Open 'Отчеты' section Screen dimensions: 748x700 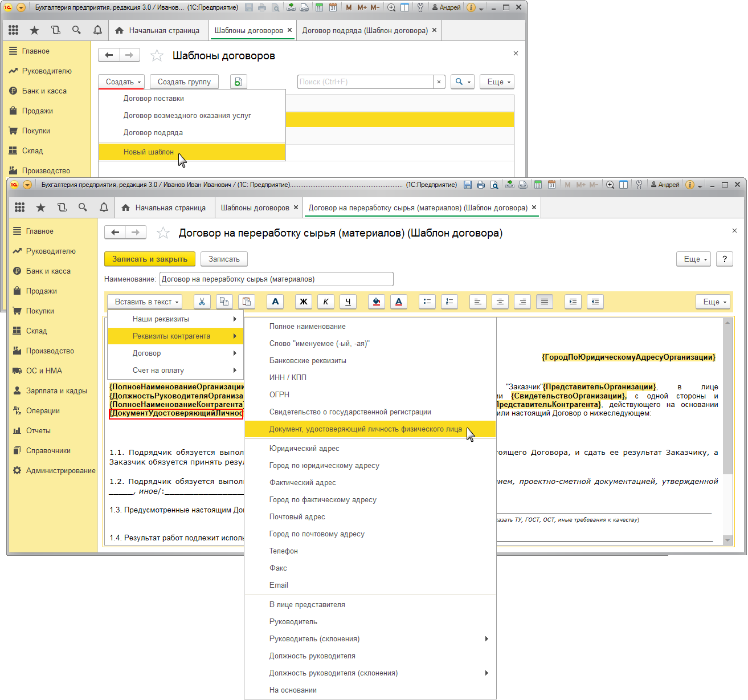click(x=53, y=430)
